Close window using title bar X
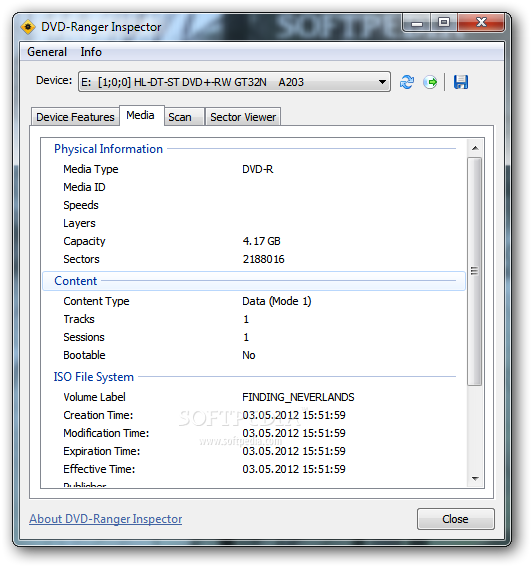 (481, 23)
